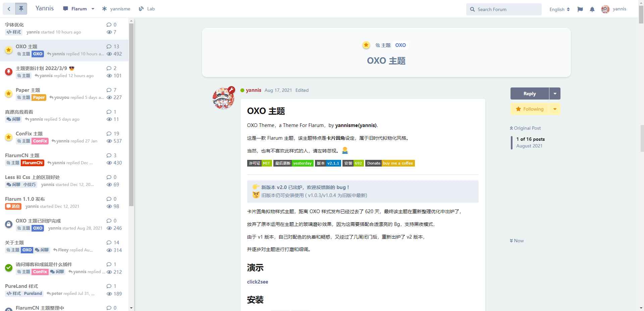The height and width of the screenshot is (311, 644).
Task: Click the Reply button
Action: (x=530, y=94)
